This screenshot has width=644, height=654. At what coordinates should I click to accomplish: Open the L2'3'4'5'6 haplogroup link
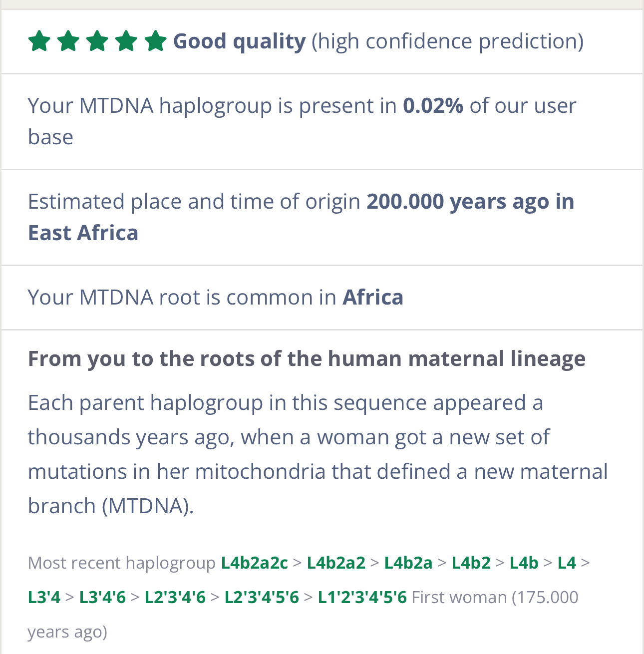262,597
